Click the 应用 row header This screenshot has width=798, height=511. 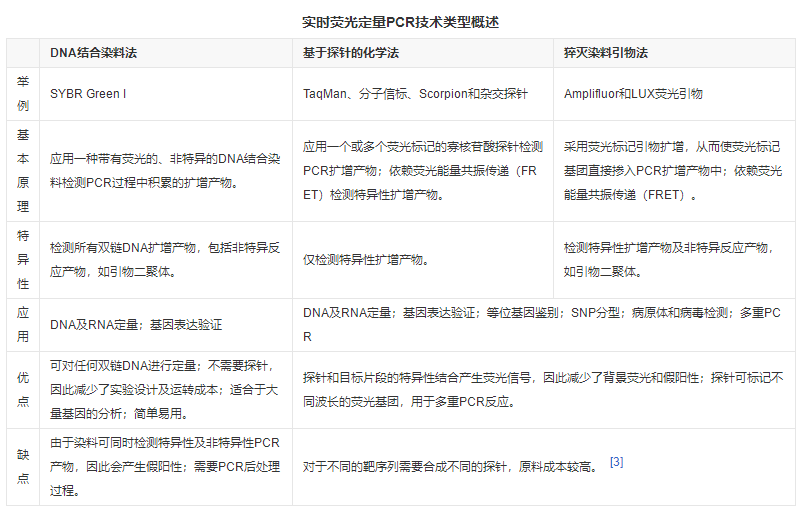click(23, 324)
